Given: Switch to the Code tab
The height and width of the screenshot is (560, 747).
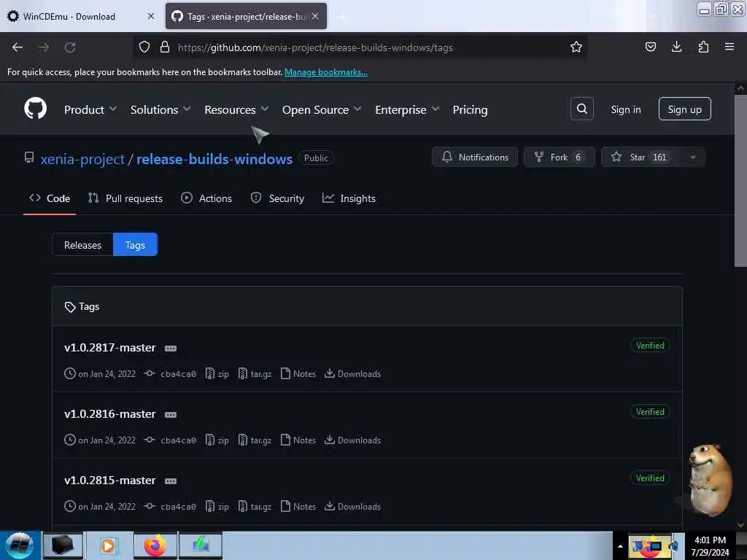Looking at the screenshot, I should tap(50, 198).
